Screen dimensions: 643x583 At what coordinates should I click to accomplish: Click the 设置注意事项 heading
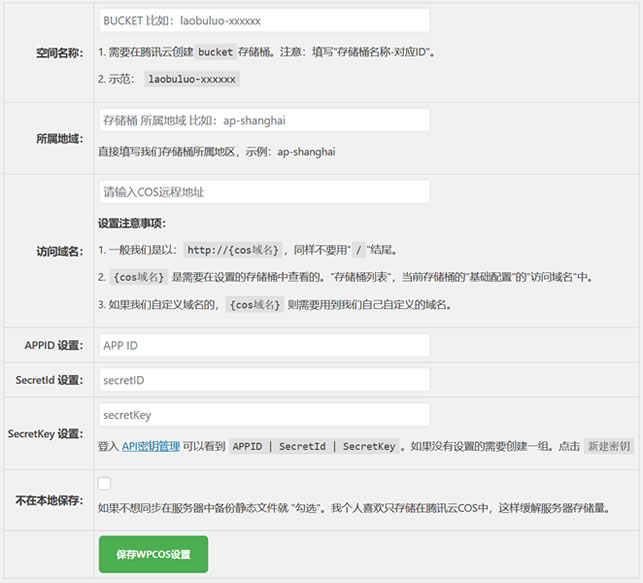[132, 223]
